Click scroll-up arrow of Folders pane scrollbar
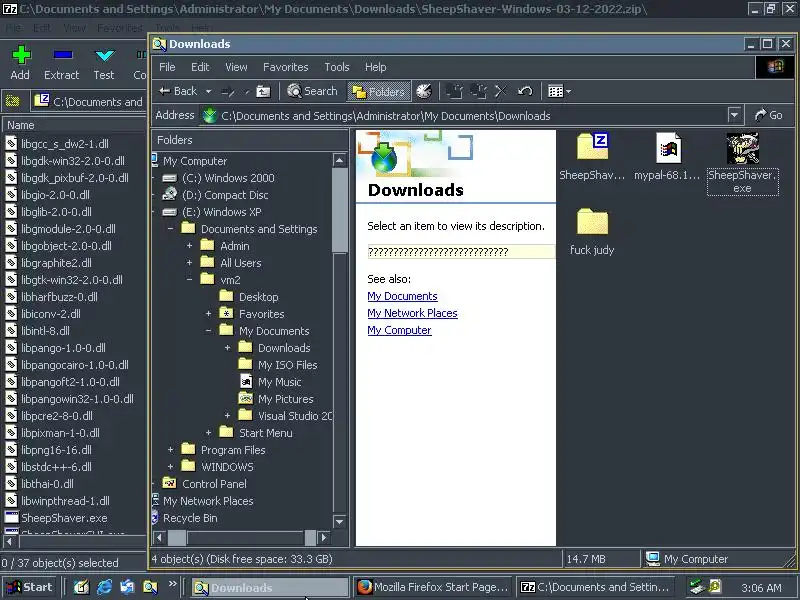The width and height of the screenshot is (800, 600). coord(340,160)
